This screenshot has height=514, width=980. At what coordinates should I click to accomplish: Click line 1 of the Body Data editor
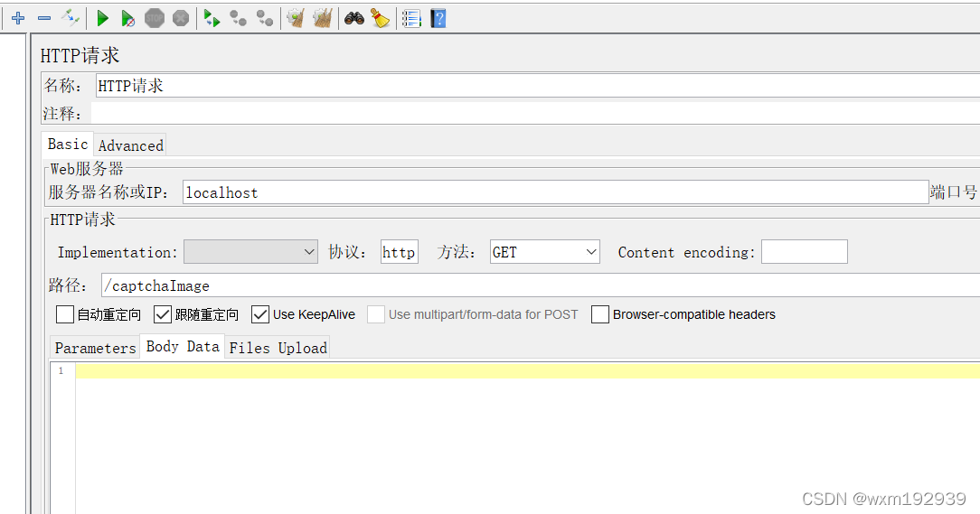click(527, 371)
